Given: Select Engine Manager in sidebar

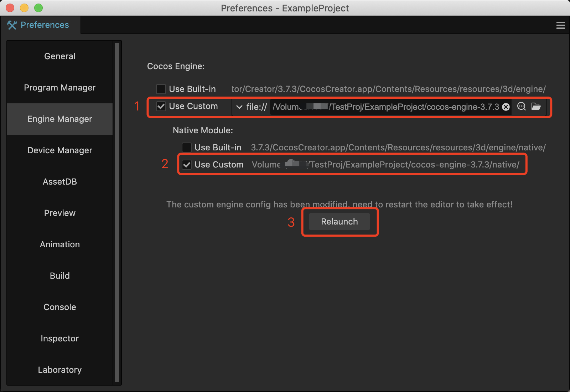Looking at the screenshot, I should coord(60,119).
